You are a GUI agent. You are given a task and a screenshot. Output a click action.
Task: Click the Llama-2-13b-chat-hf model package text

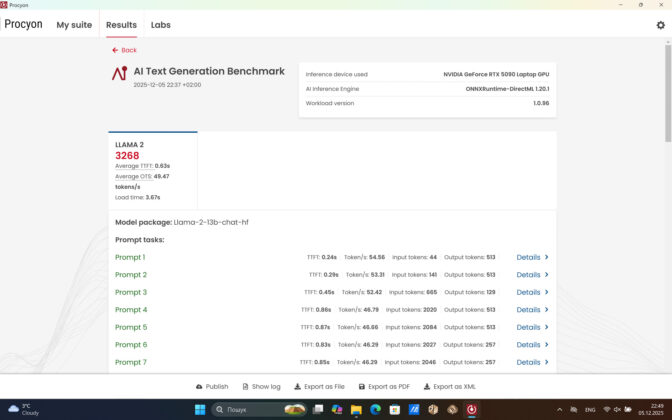point(211,222)
